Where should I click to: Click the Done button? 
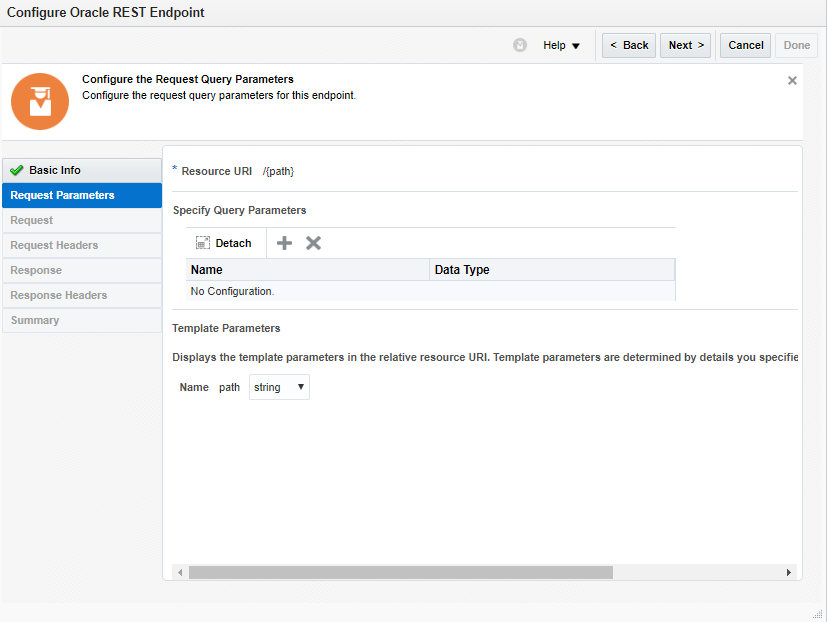796,45
